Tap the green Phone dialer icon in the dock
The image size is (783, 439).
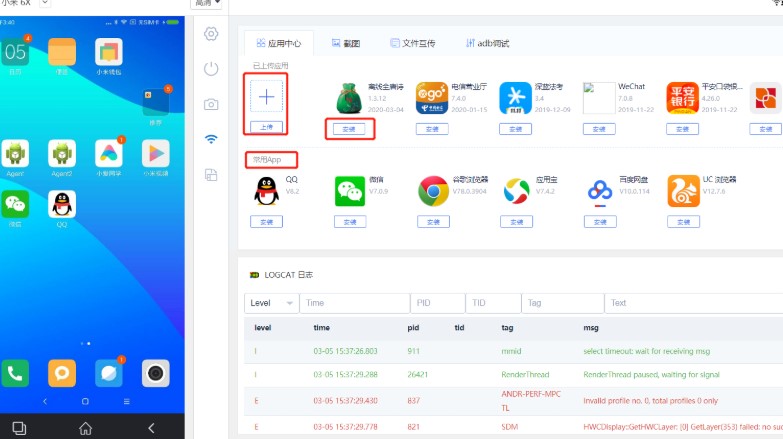[15, 373]
